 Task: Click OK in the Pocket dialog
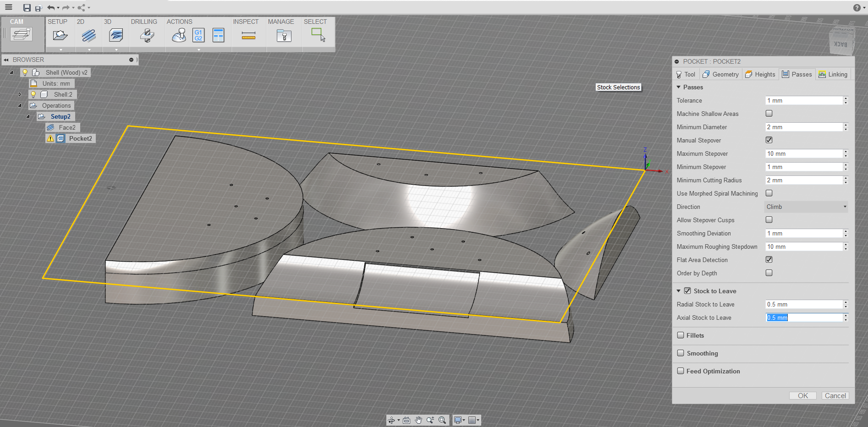[x=803, y=395]
